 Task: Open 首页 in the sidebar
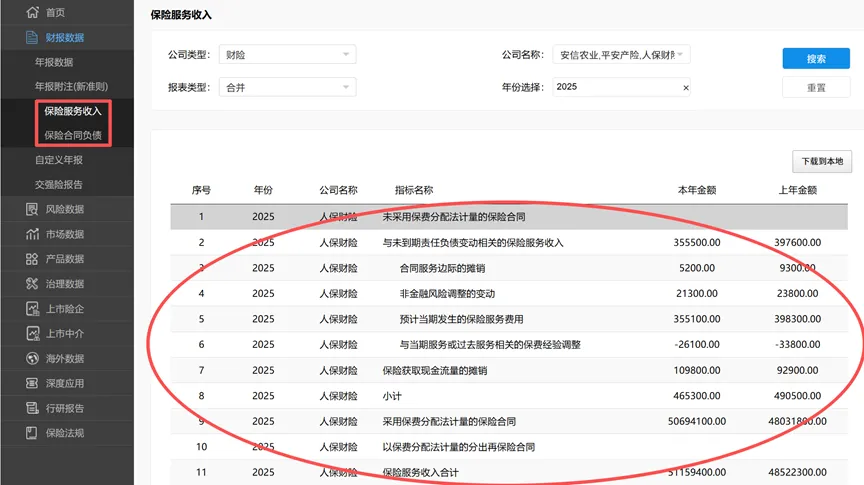pyautogui.click(x=55, y=12)
